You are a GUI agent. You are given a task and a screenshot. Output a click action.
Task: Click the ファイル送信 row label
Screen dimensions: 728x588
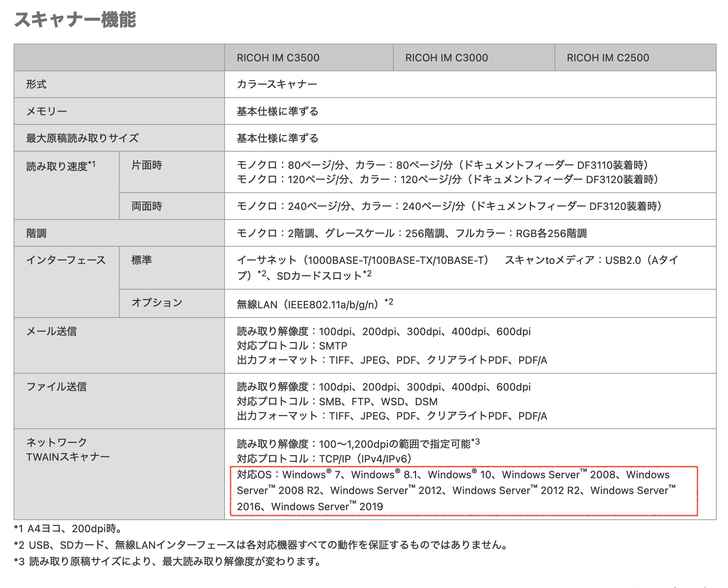(56, 387)
